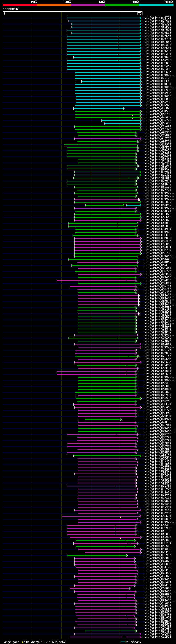Select hit label UniRef100_C5YPC8
Viewport: 176px width, 644px height.
pyautogui.click(x=158, y=281)
